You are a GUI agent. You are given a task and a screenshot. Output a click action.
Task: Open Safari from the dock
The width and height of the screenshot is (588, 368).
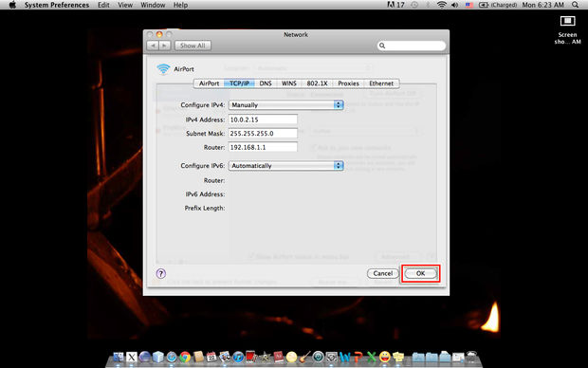click(x=172, y=357)
